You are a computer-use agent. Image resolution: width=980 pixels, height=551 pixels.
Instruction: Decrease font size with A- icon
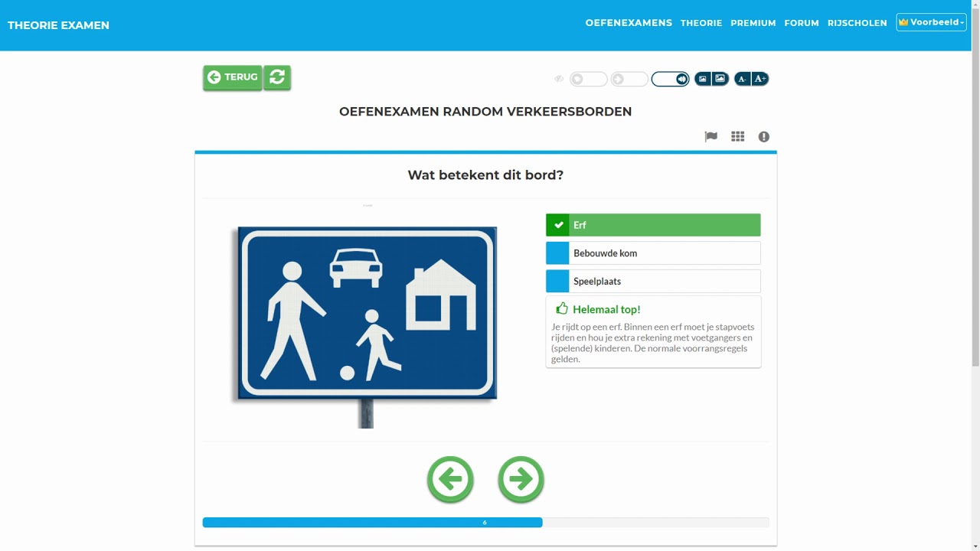tap(743, 79)
